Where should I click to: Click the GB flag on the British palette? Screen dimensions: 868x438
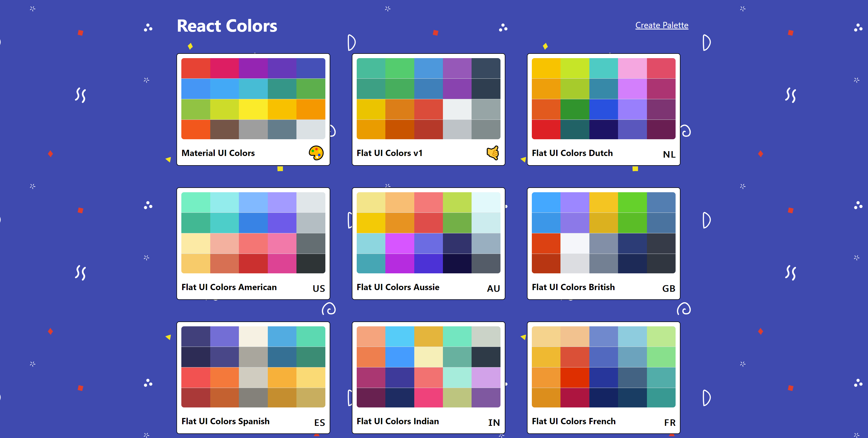(668, 289)
